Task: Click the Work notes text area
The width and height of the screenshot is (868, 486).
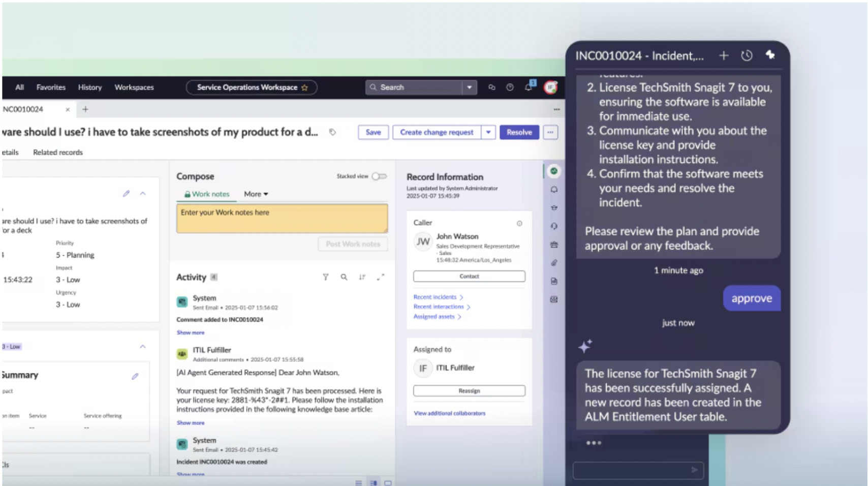Action: 282,219
